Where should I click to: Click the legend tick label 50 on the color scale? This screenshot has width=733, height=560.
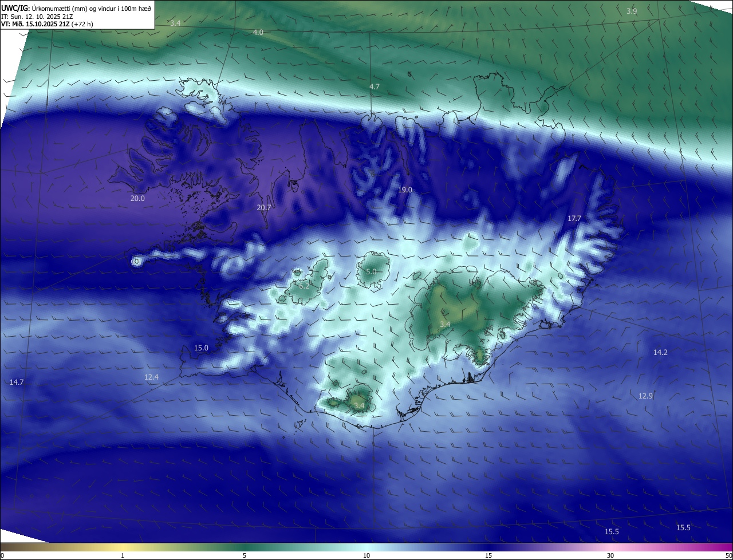pyautogui.click(x=728, y=555)
